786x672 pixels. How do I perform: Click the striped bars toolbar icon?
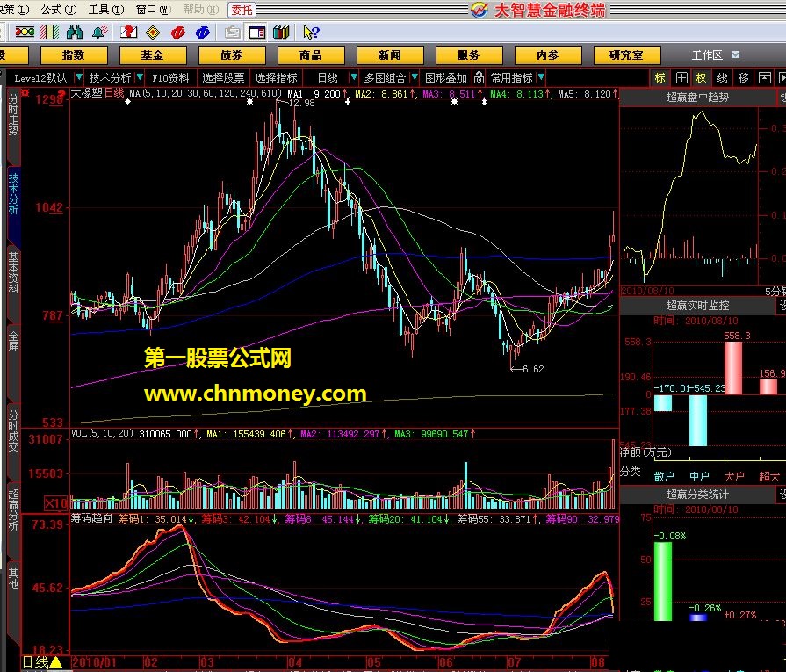(x=50, y=33)
